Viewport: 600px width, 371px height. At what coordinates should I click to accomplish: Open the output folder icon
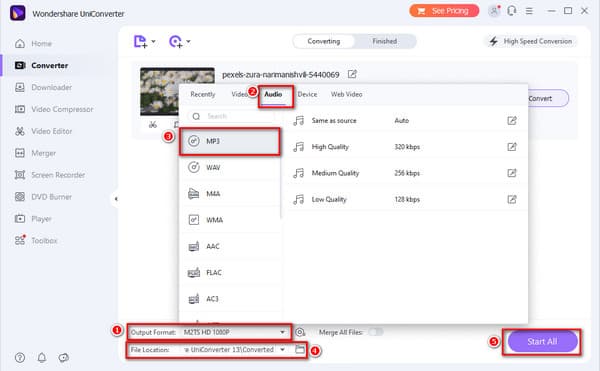click(x=300, y=349)
